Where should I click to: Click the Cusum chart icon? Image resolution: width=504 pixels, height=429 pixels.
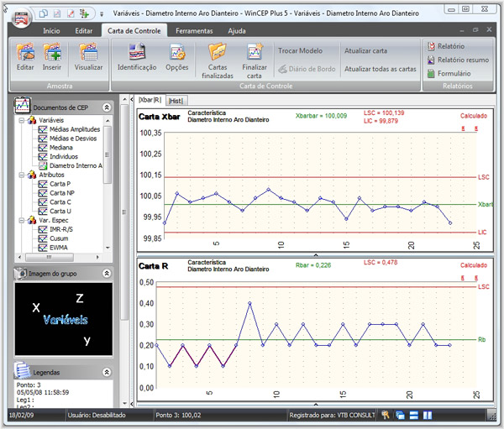tap(43, 238)
